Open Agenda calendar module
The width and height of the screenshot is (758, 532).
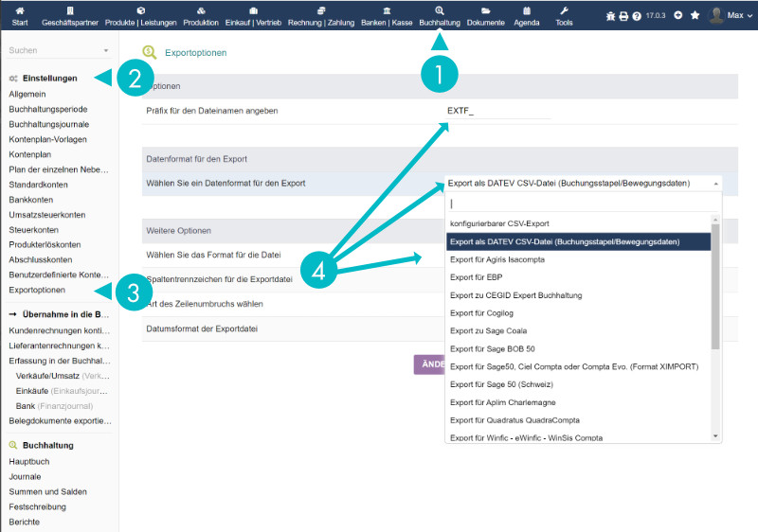coord(527,16)
